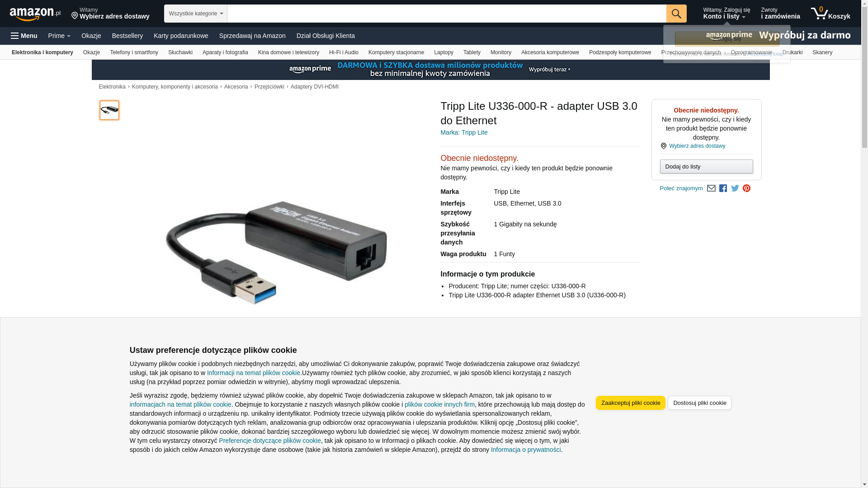868x488 pixels.
Task: Click the search magnifier button
Action: pos(676,14)
